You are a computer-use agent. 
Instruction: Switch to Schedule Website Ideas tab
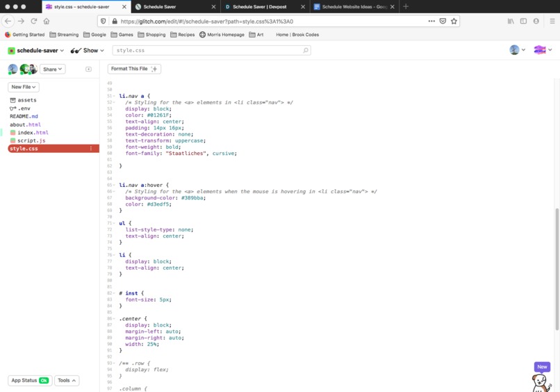click(x=354, y=7)
